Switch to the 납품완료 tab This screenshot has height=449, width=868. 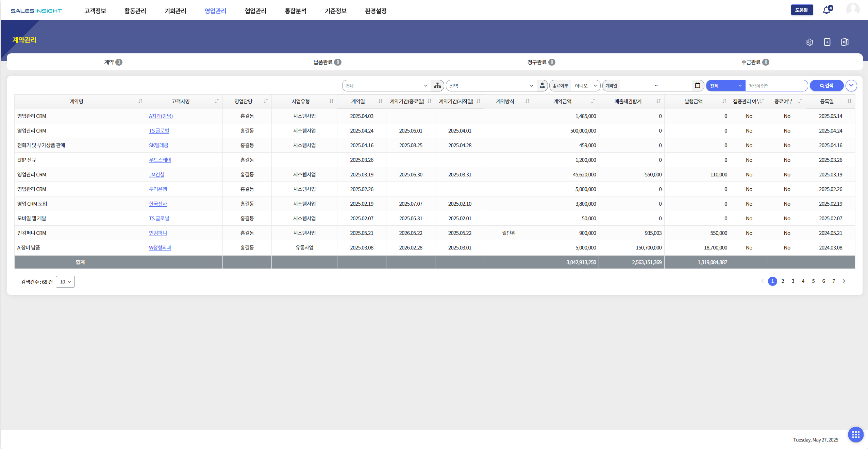point(327,62)
